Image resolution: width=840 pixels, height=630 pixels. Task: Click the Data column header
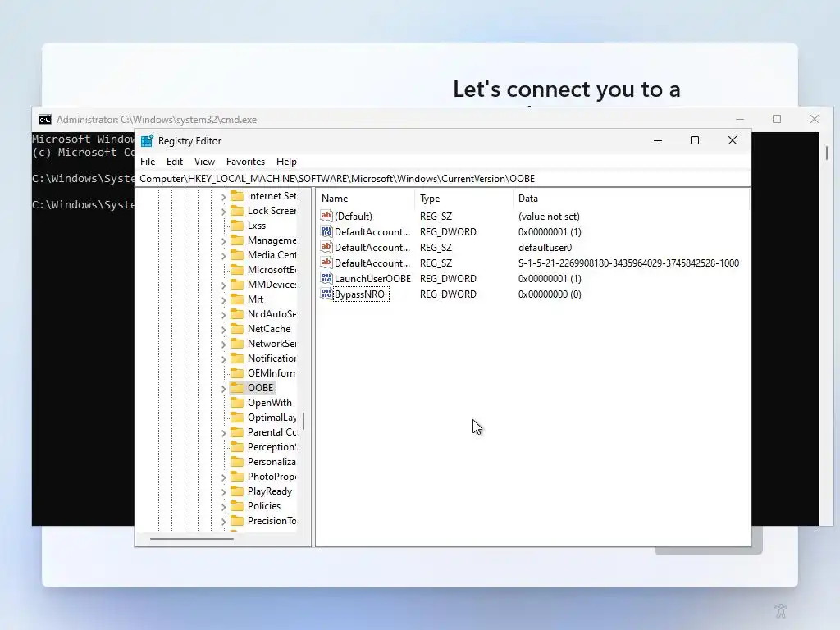pos(631,199)
